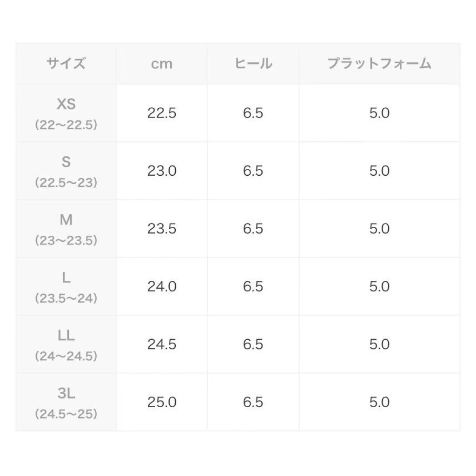Click the platform 5.0 cell in 3L row
The image size is (476, 476).
tap(379, 402)
